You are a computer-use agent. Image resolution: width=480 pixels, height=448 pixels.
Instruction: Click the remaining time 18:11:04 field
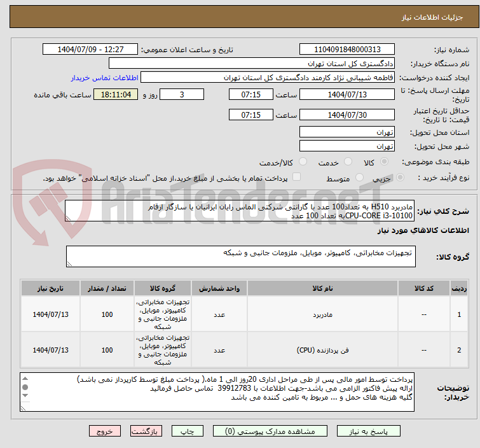coord(116,94)
